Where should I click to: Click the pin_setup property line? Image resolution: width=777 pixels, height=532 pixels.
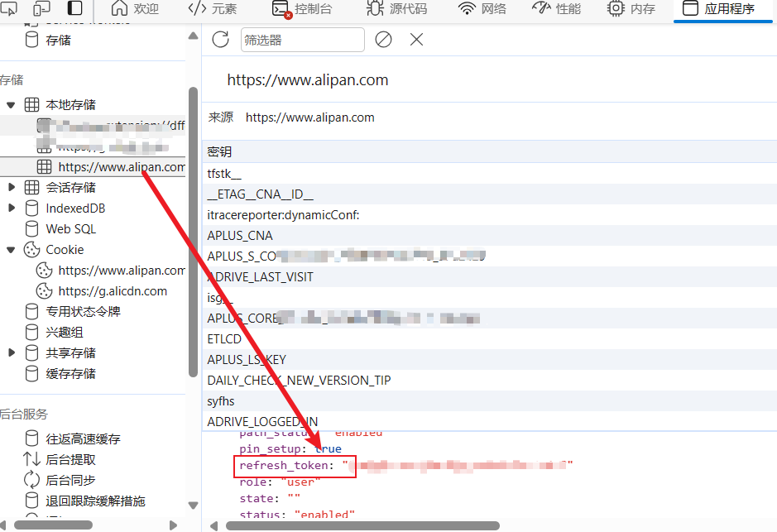[x=290, y=448]
